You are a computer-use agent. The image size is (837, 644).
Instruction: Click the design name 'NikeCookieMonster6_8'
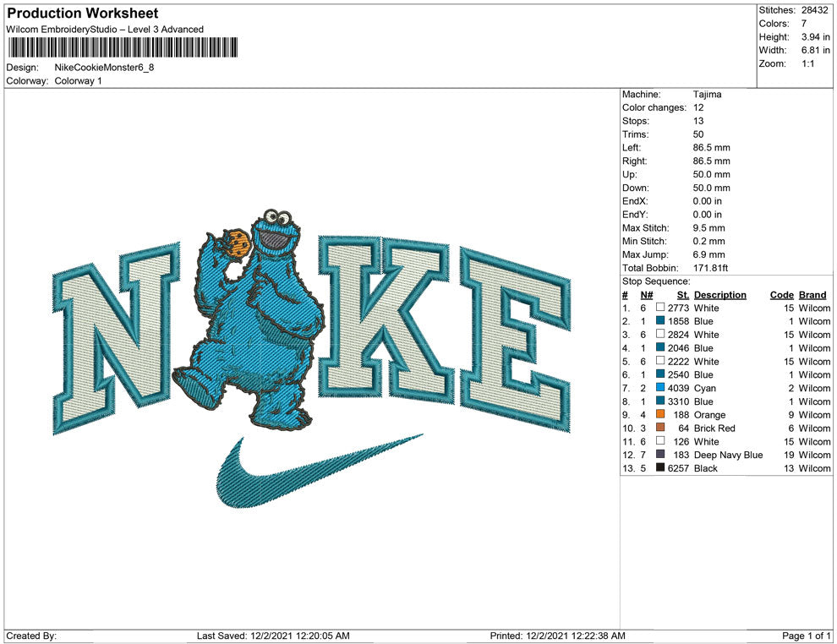point(104,68)
